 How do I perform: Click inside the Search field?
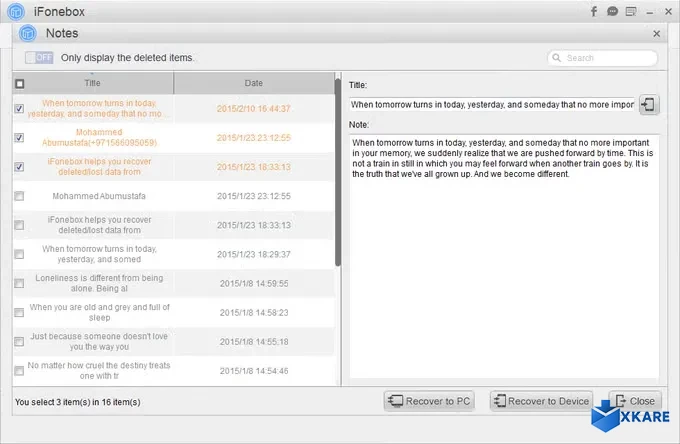click(602, 58)
